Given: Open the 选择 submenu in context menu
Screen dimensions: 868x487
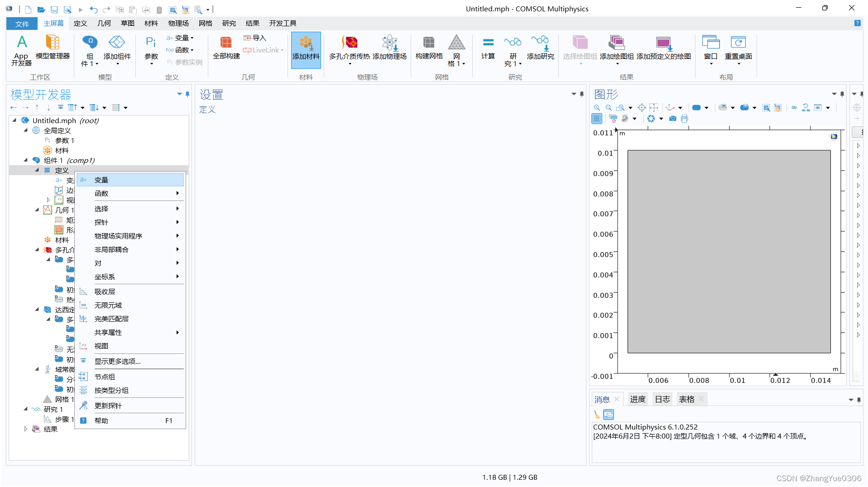Looking at the screenshot, I should [130, 209].
